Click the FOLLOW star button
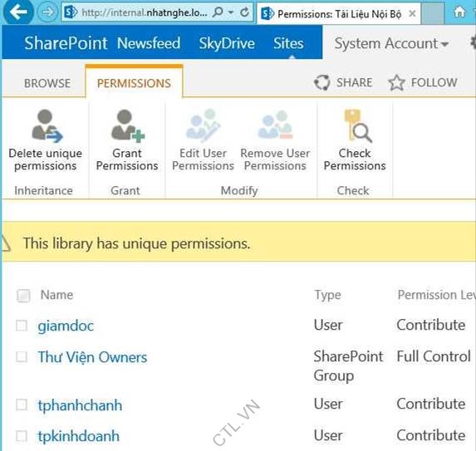The width and height of the screenshot is (476, 451). coord(423,82)
